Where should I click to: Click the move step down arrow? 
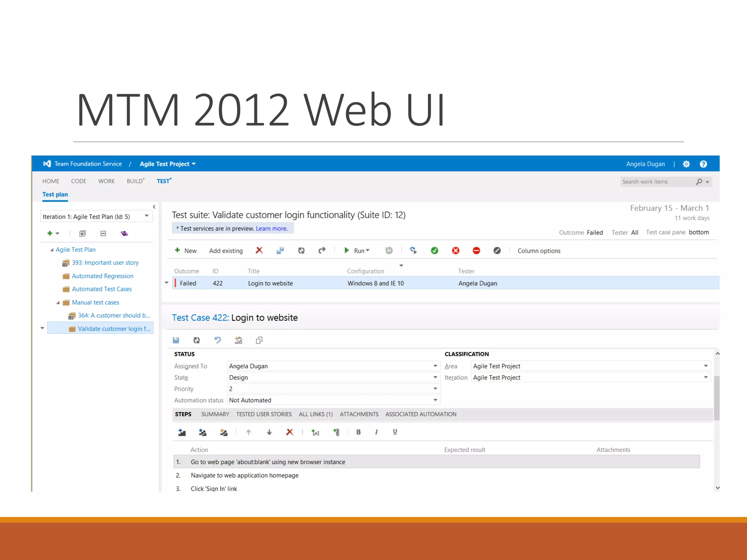point(269,432)
